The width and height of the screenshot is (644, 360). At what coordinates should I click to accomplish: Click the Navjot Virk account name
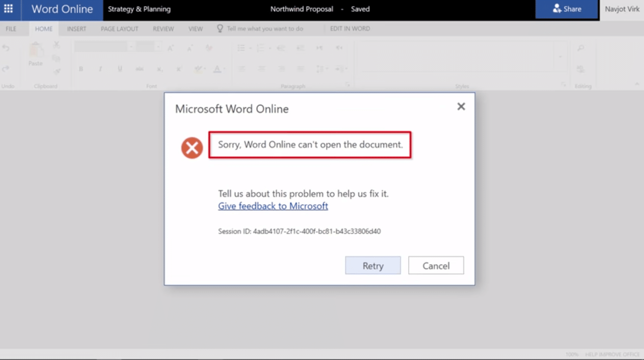pyautogui.click(x=622, y=9)
